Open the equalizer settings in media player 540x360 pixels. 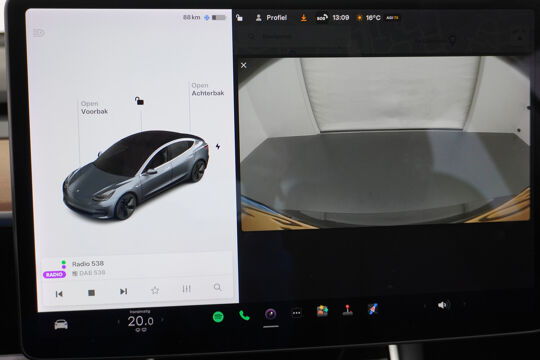(186, 289)
